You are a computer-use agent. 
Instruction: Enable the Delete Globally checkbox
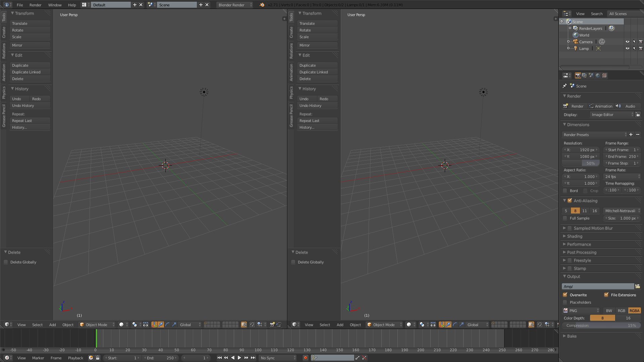point(6,262)
